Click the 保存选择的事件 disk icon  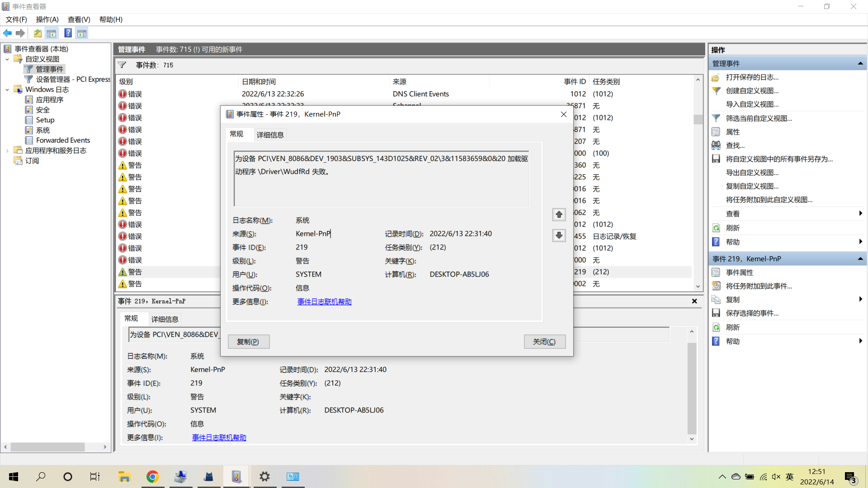716,313
